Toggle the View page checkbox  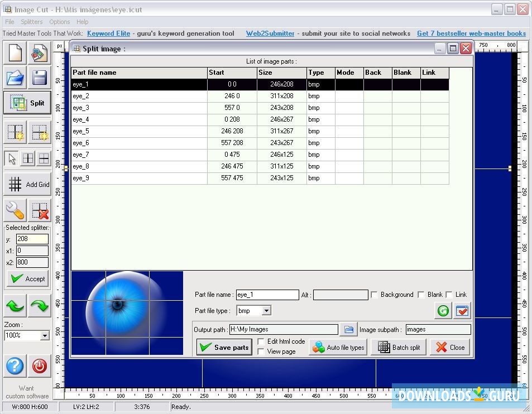pyautogui.click(x=261, y=352)
